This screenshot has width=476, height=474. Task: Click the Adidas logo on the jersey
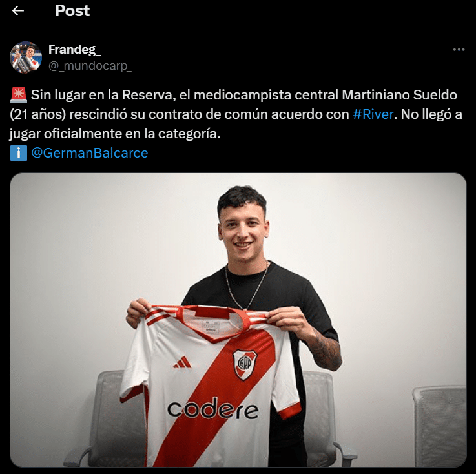coord(182,362)
